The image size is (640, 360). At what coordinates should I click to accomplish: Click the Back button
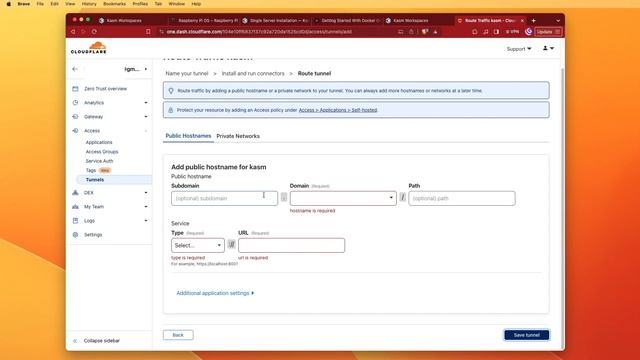click(x=178, y=335)
